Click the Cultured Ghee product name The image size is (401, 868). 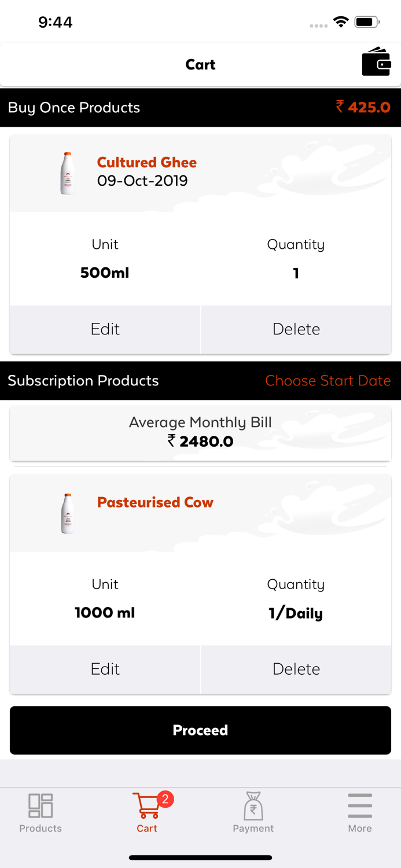146,163
